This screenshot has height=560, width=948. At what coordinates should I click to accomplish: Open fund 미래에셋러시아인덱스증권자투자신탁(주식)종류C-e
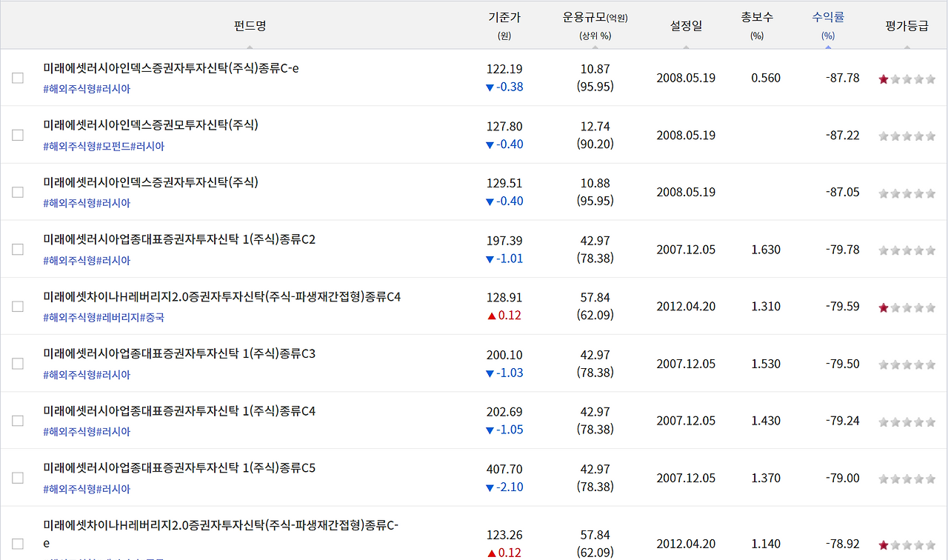pyautogui.click(x=171, y=68)
